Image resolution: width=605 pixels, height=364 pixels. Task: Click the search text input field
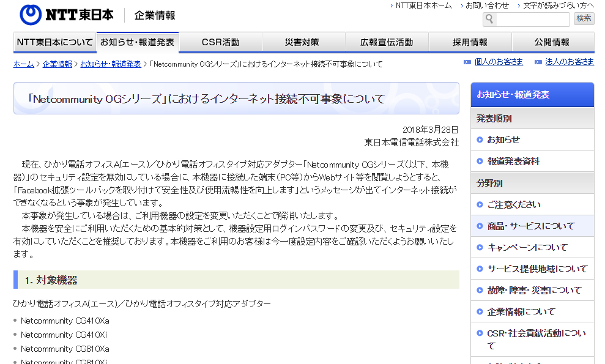[x=532, y=19]
